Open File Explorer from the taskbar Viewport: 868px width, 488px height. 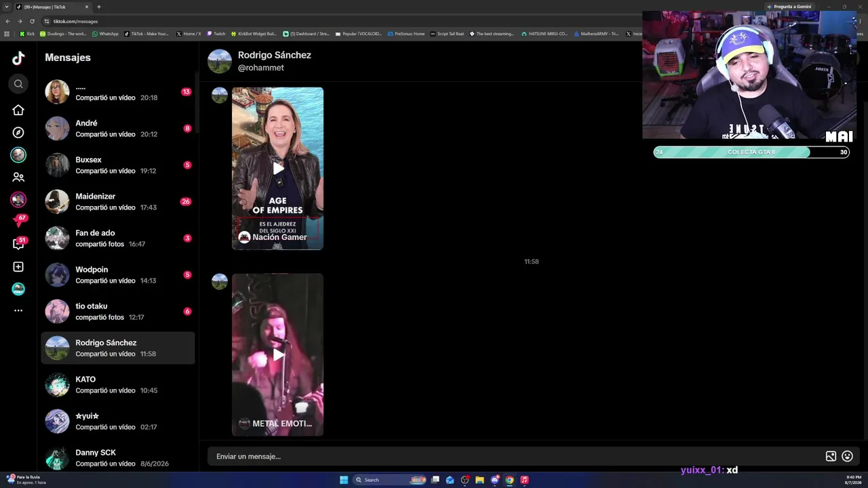(x=479, y=480)
